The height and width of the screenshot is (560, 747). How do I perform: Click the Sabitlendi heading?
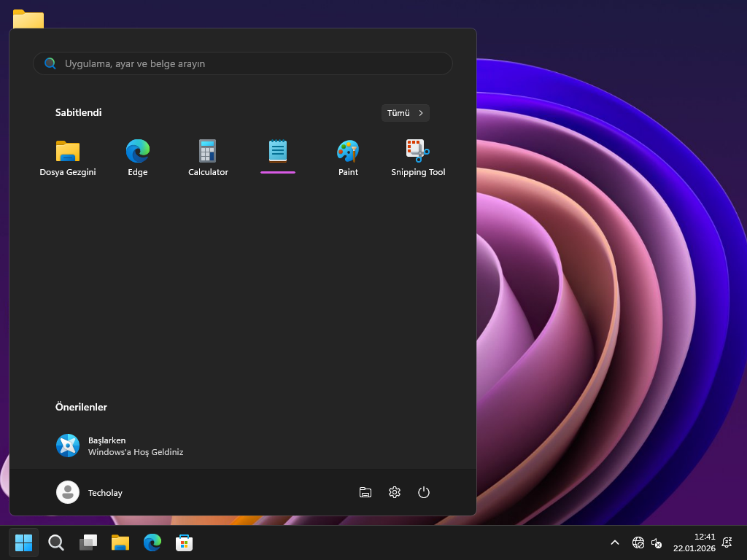[x=78, y=112]
